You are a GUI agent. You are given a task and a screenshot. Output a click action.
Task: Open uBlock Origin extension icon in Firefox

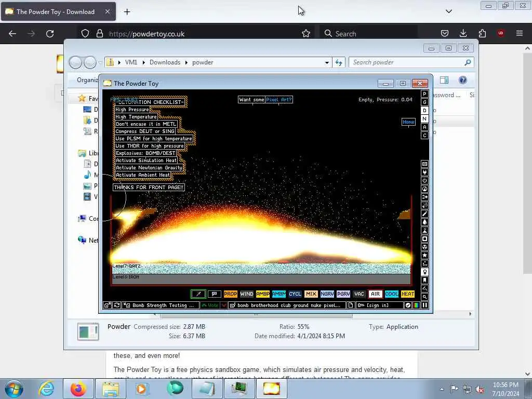tap(501, 33)
